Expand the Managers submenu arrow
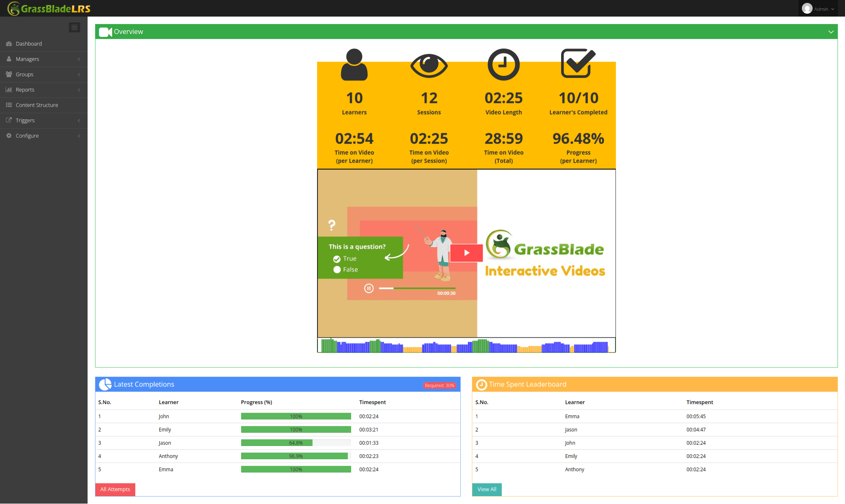This screenshot has width=845, height=504. click(79, 59)
